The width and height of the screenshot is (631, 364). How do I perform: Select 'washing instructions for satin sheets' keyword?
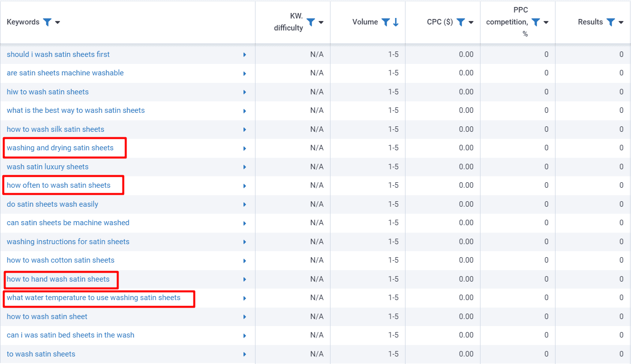tap(68, 242)
